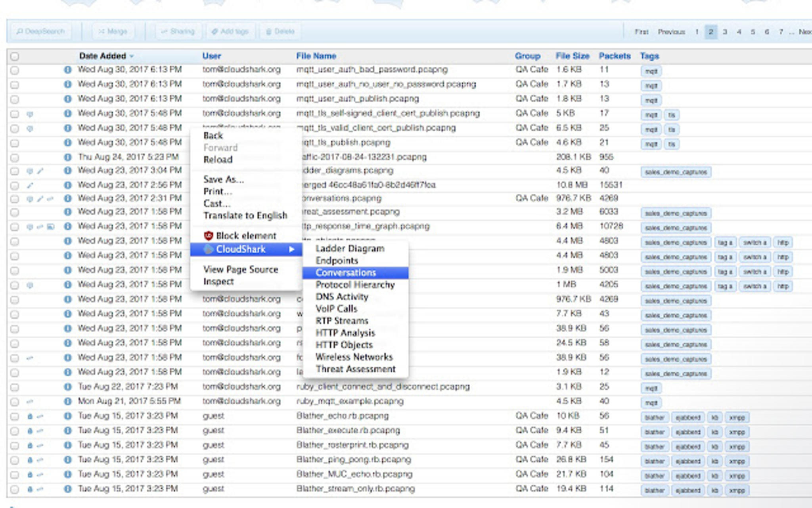Choose Threat Assessment from submenu
This screenshot has height=508, width=812.
[x=355, y=369]
